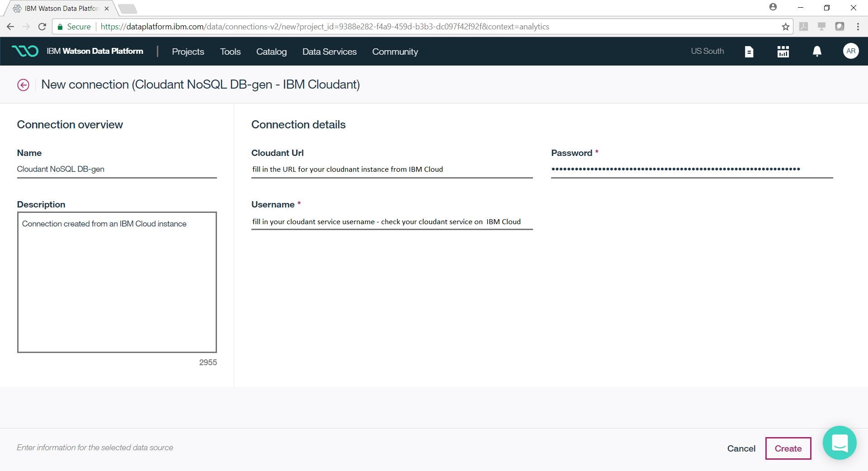This screenshot has width=868, height=471.
Task: Click the IBM Watson Data Platform title text
Action: [95, 51]
